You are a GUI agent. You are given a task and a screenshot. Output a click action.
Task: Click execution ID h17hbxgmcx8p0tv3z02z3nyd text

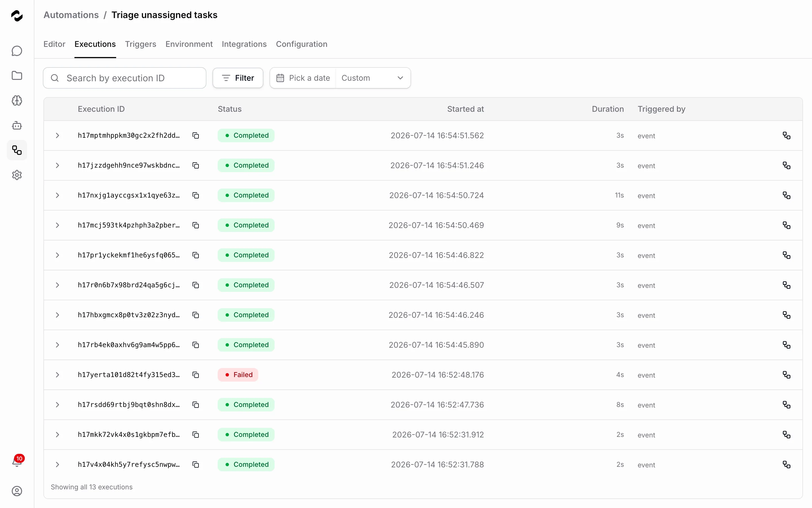pyautogui.click(x=129, y=315)
